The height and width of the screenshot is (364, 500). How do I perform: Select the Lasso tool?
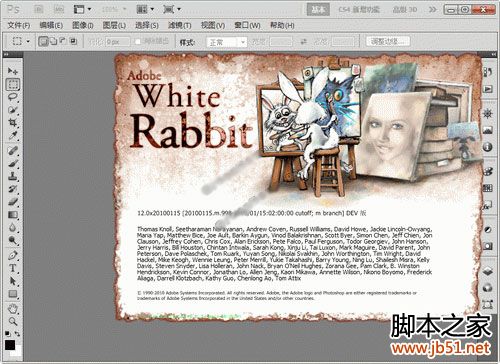13,97
